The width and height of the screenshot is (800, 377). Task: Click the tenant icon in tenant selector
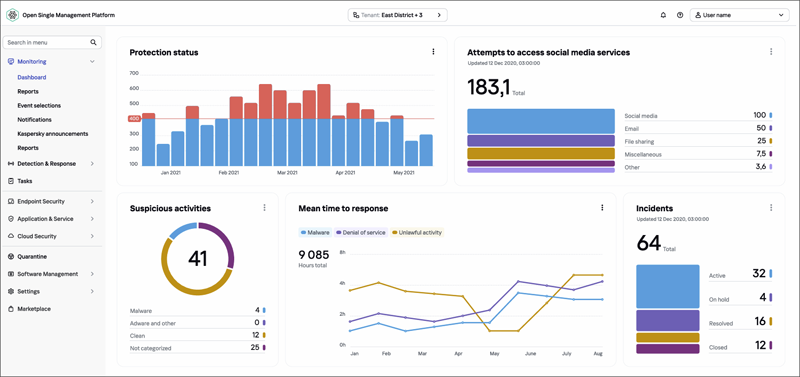(x=356, y=15)
